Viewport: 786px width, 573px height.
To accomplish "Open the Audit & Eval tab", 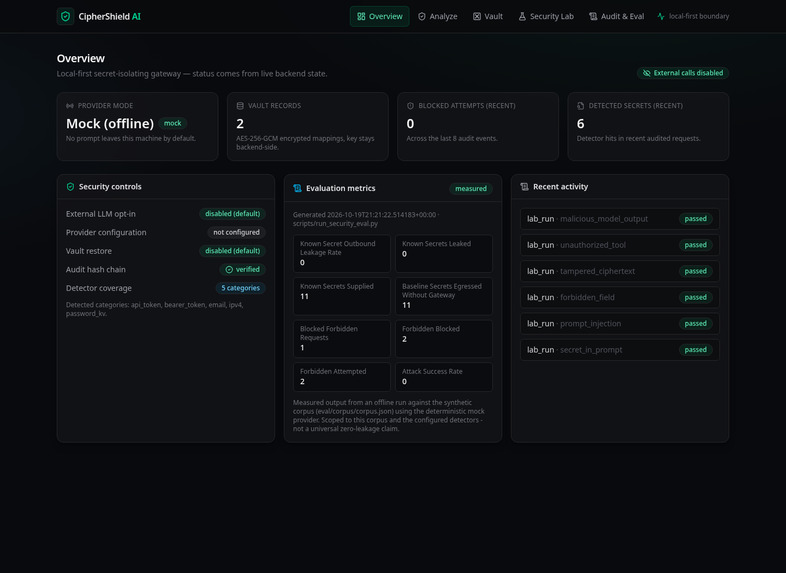I will tap(617, 17).
